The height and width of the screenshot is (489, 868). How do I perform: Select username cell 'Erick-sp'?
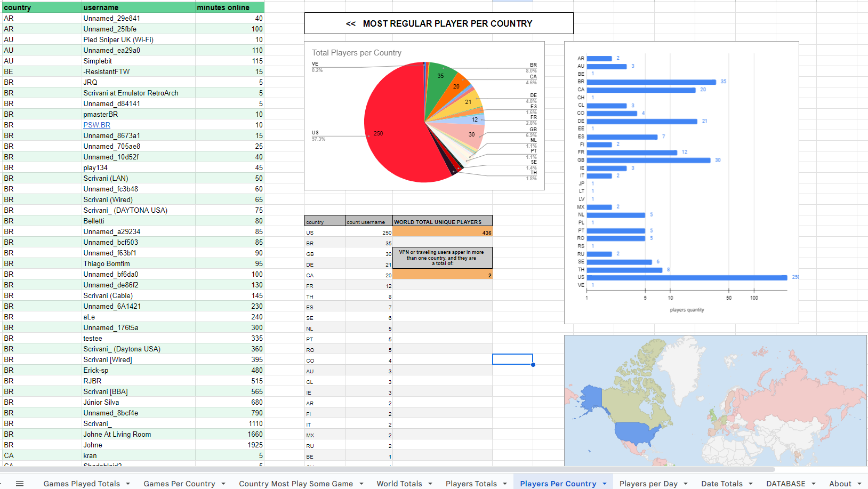139,370
